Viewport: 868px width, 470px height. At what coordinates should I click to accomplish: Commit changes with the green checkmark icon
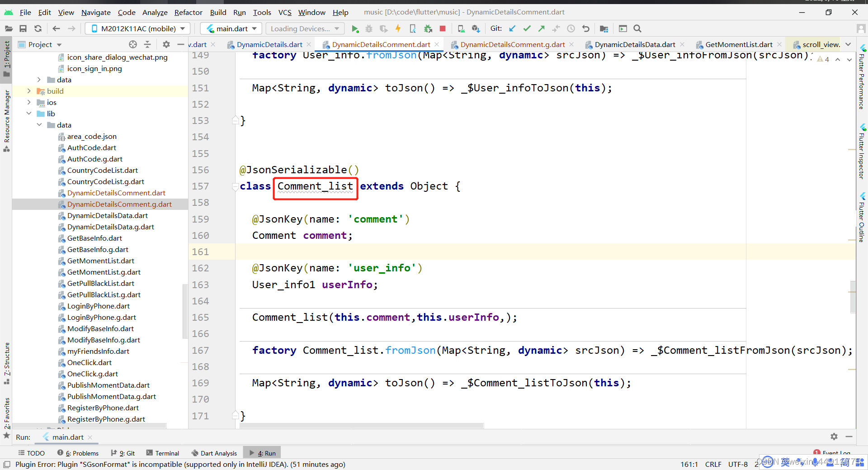point(527,28)
